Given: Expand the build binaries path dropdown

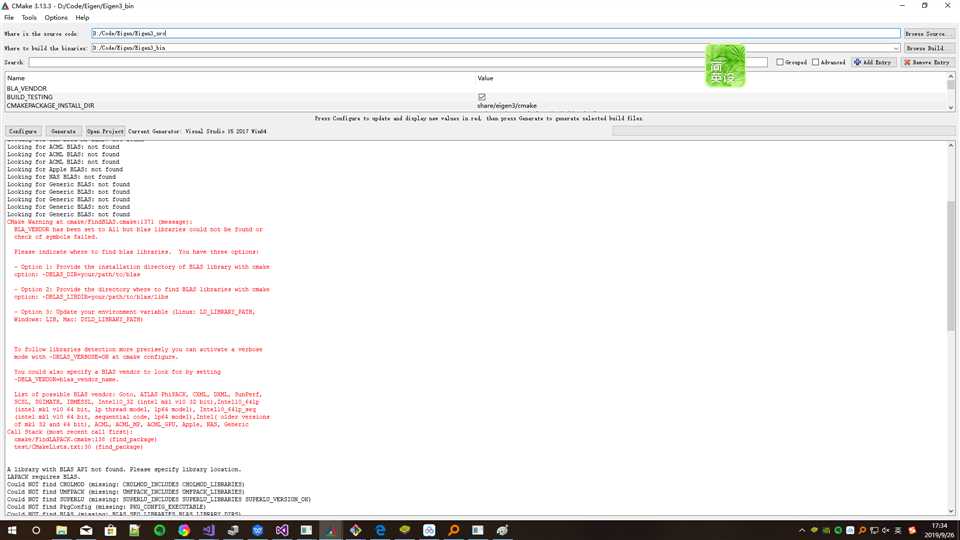Looking at the screenshot, I should pos(896,48).
